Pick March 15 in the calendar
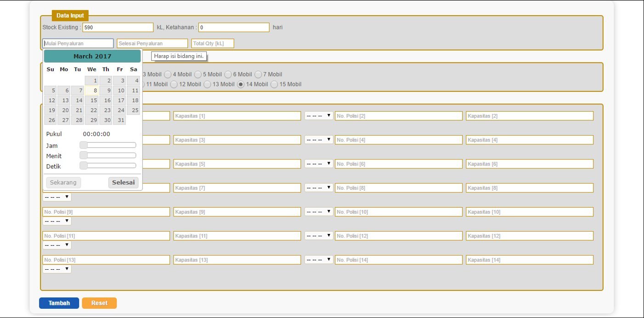The height and width of the screenshot is (318, 644). tap(93, 100)
